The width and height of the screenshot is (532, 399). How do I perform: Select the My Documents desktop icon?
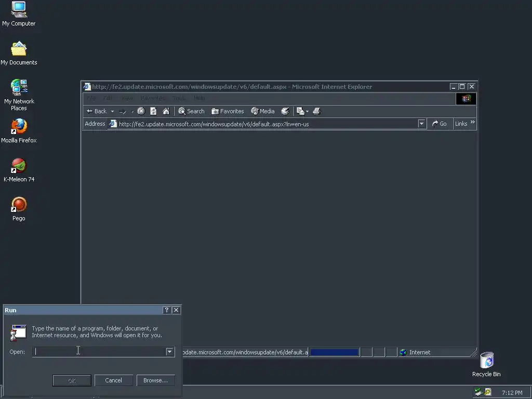point(19,53)
